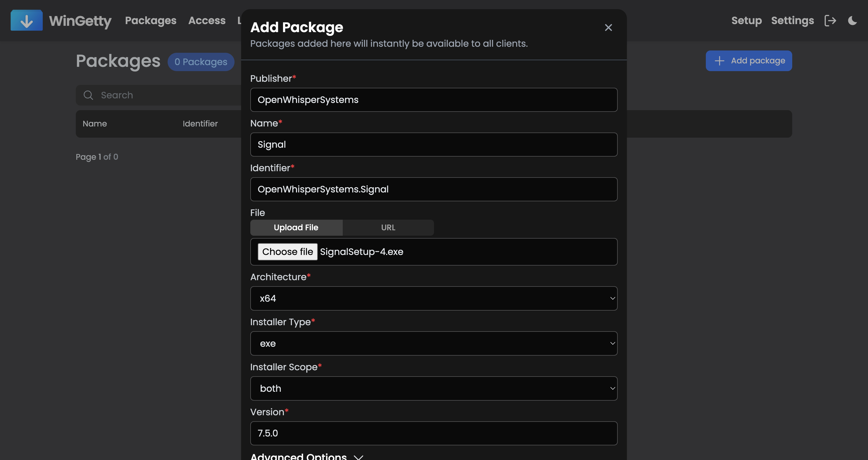Switch to the Upload File tab

point(296,228)
